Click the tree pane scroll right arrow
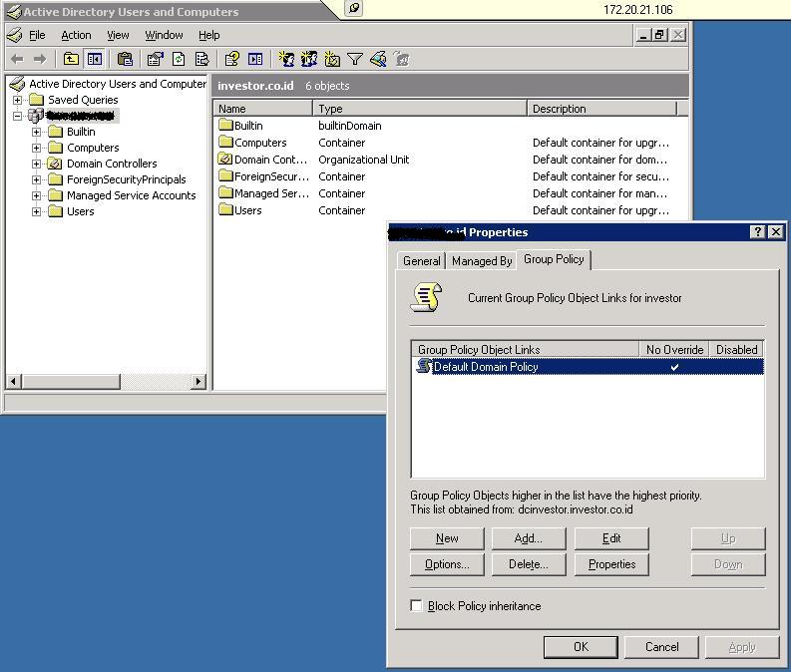Screen dimensions: 791x672 (198, 382)
